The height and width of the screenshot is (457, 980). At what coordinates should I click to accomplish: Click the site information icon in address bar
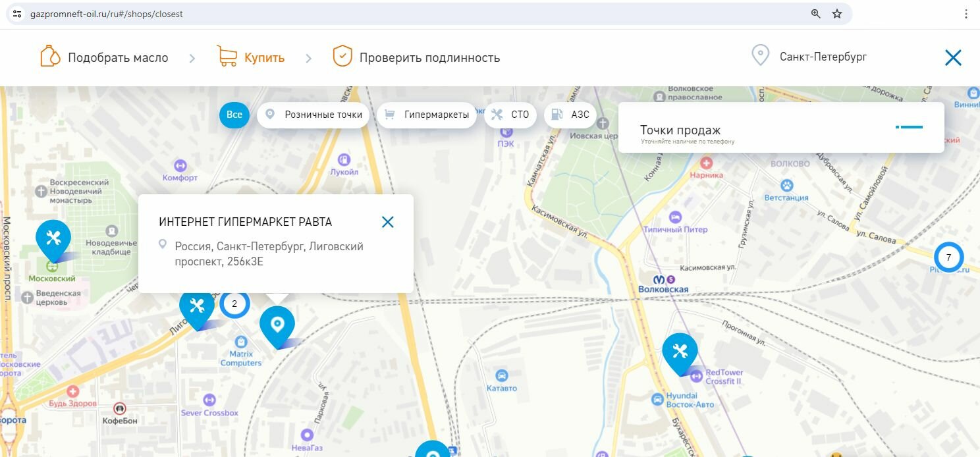tap(18, 14)
